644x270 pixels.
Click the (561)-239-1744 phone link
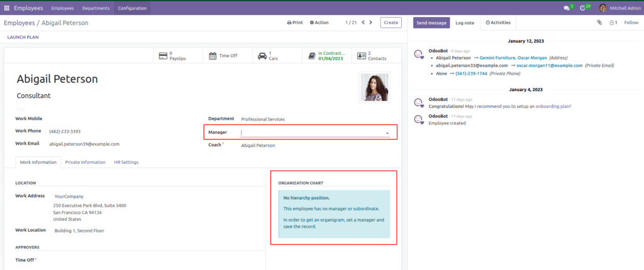click(471, 73)
